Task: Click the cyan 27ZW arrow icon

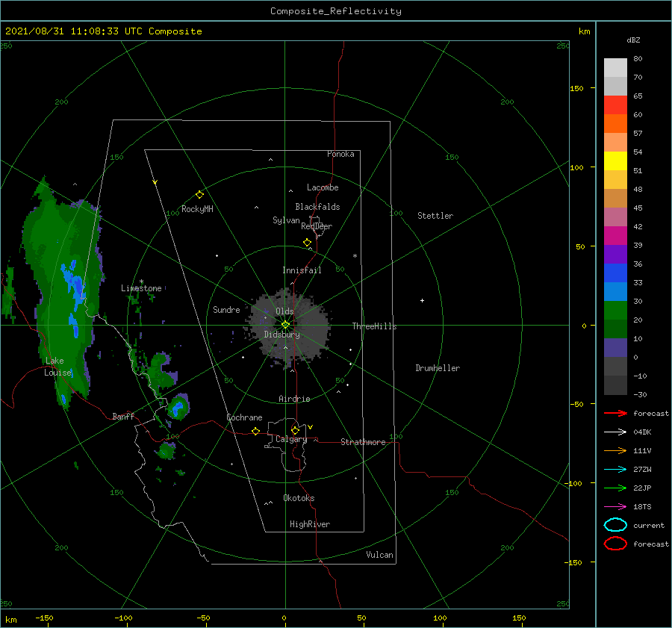Action: click(615, 470)
